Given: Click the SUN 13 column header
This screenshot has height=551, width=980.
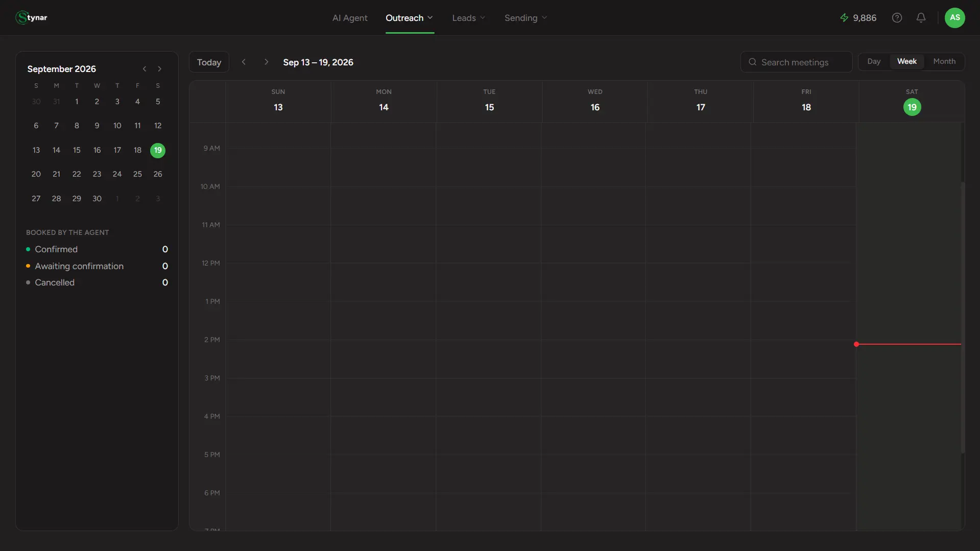Looking at the screenshot, I should coord(278,101).
